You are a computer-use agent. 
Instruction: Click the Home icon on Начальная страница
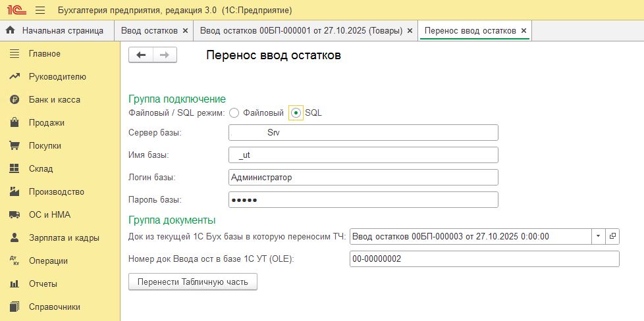11,30
